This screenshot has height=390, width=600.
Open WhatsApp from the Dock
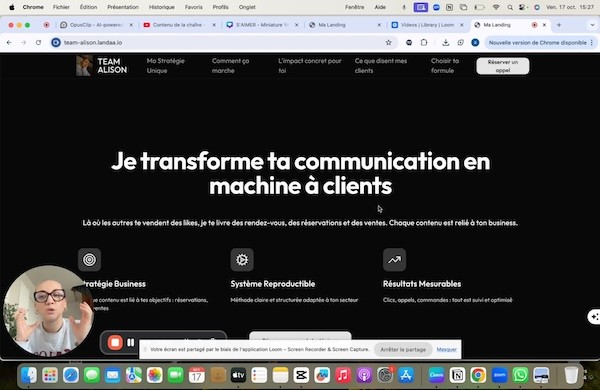click(x=520, y=375)
